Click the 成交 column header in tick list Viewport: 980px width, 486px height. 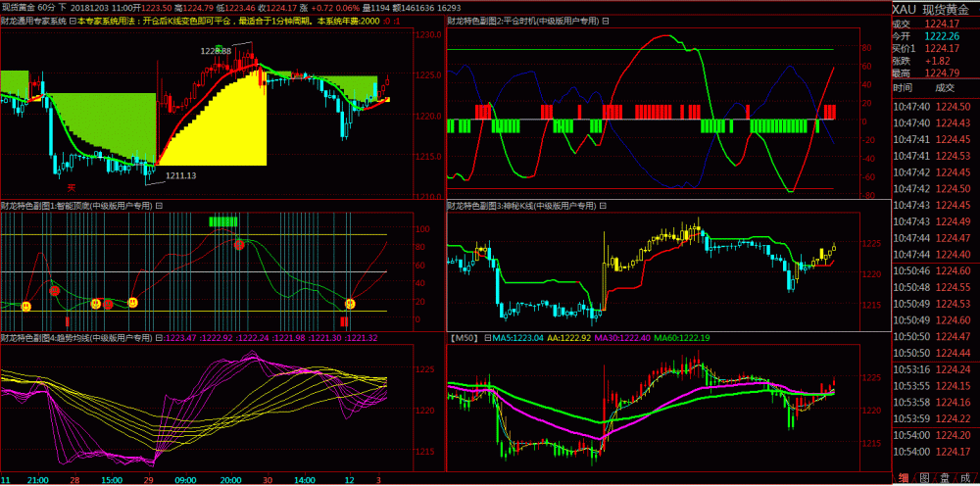click(x=945, y=88)
